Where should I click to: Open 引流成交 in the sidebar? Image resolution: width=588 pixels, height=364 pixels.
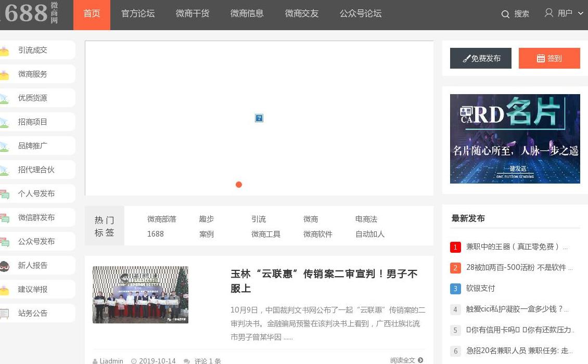(x=33, y=50)
